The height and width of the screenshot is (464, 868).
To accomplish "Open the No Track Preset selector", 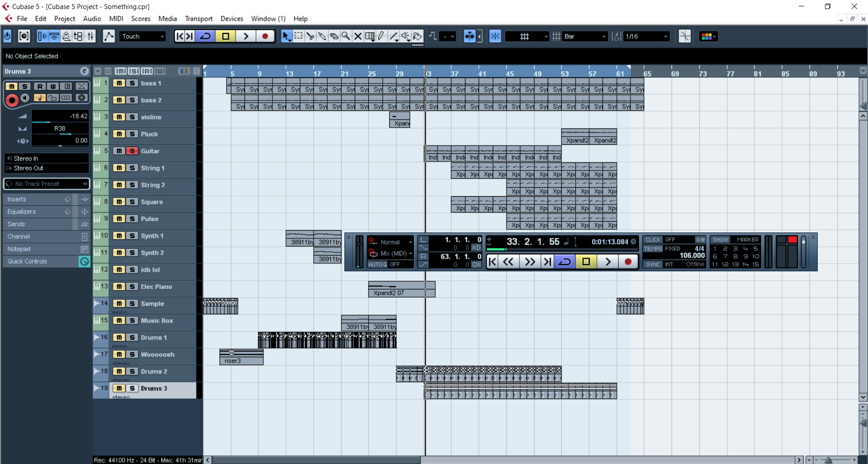I will (x=47, y=184).
